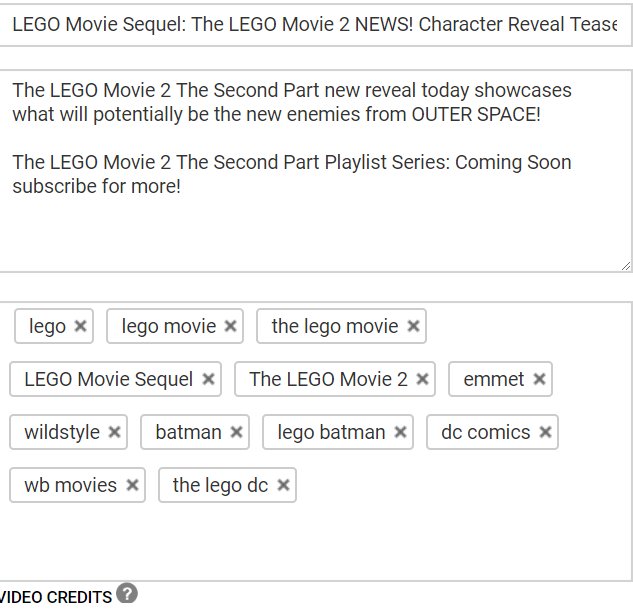Click 'OUTER SPACE!' in the description
Viewport: 633px width, 614px height.
[476, 114]
